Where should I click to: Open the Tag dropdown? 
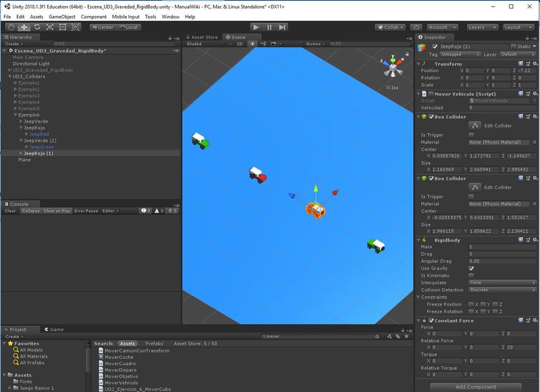click(x=460, y=55)
